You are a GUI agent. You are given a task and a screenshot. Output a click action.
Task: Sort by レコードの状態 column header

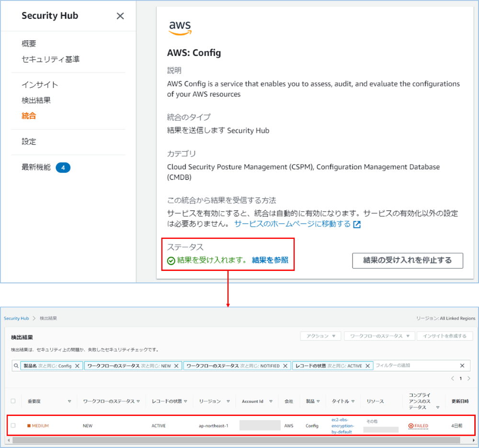click(169, 401)
